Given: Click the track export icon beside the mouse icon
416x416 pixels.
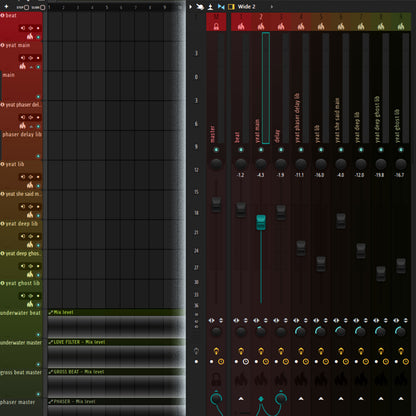Looking at the screenshot, I should pyautogui.click(x=210, y=7).
